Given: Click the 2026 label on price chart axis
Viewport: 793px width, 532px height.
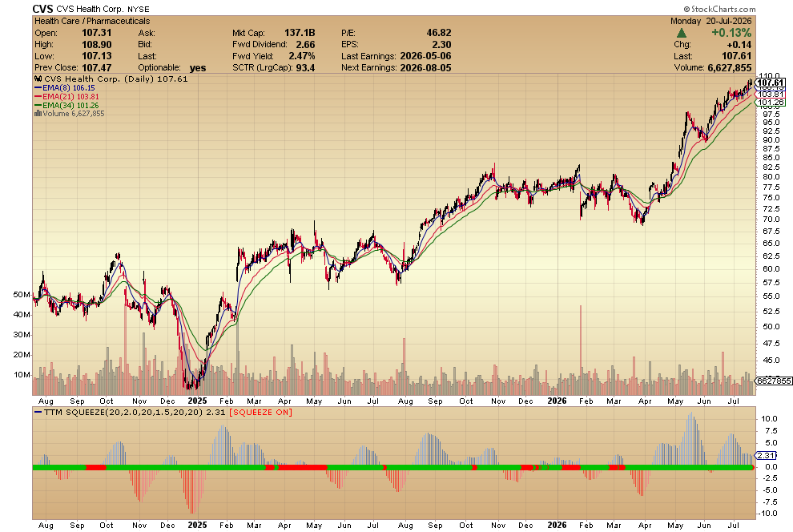Looking at the screenshot, I should click(557, 401).
